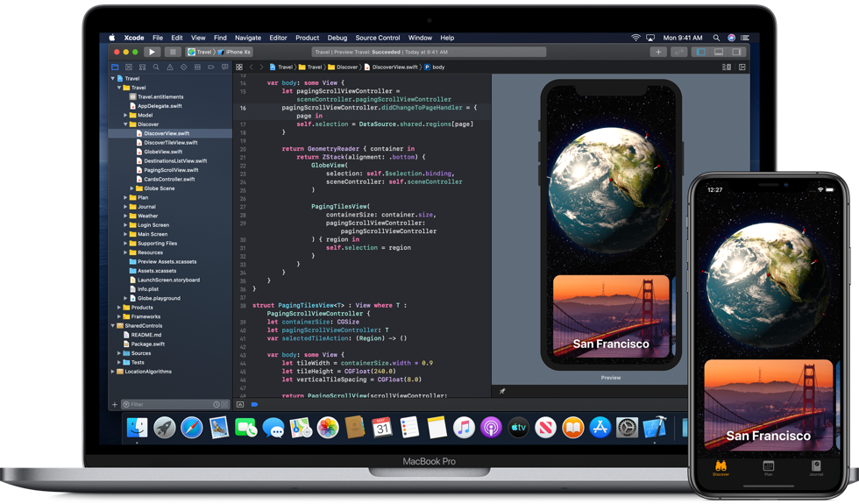Open the Debug navigator icon

pos(197,67)
